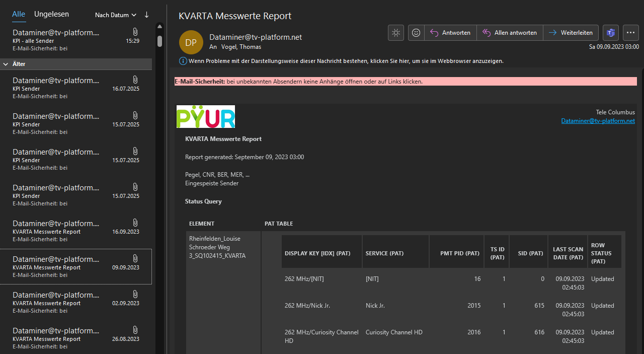Click the PYUR logo image
The width and height of the screenshot is (644, 354).
coord(206,116)
